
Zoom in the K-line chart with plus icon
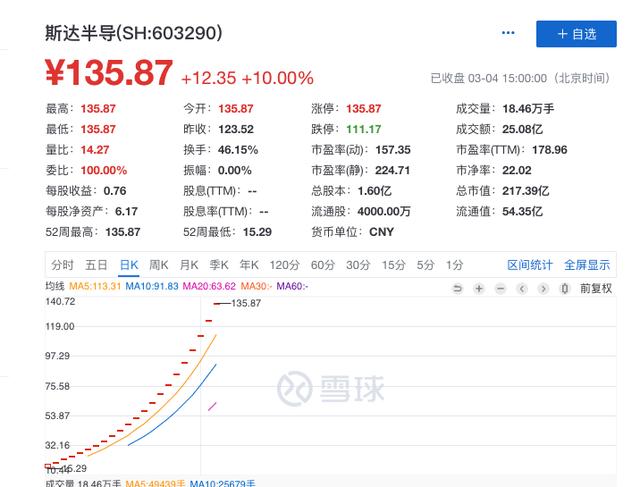pyautogui.click(x=479, y=289)
